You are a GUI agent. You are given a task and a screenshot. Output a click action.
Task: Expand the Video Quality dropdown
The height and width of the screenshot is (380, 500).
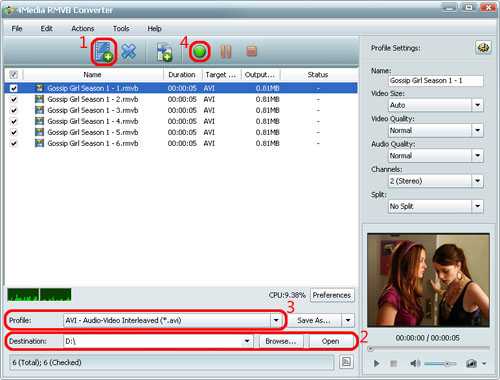tap(477, 130)
